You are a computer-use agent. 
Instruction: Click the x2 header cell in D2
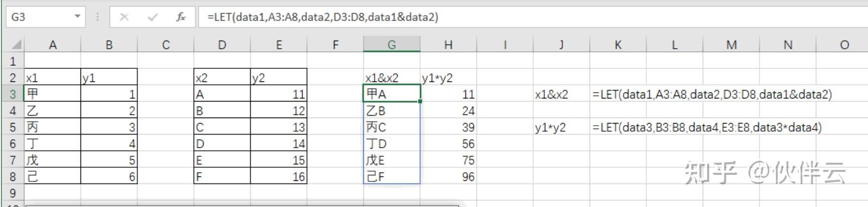[x=222, y=78]
